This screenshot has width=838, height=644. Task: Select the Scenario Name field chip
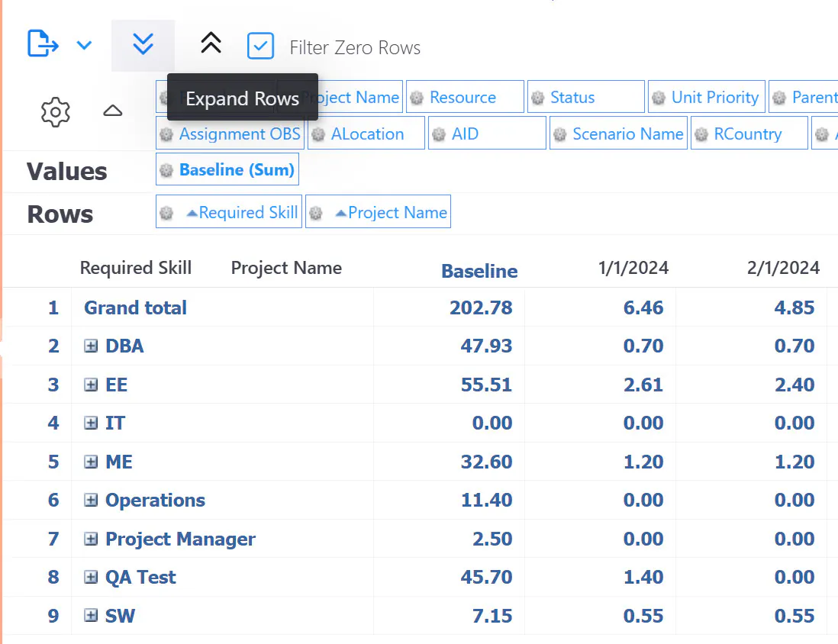coord(618,133)
